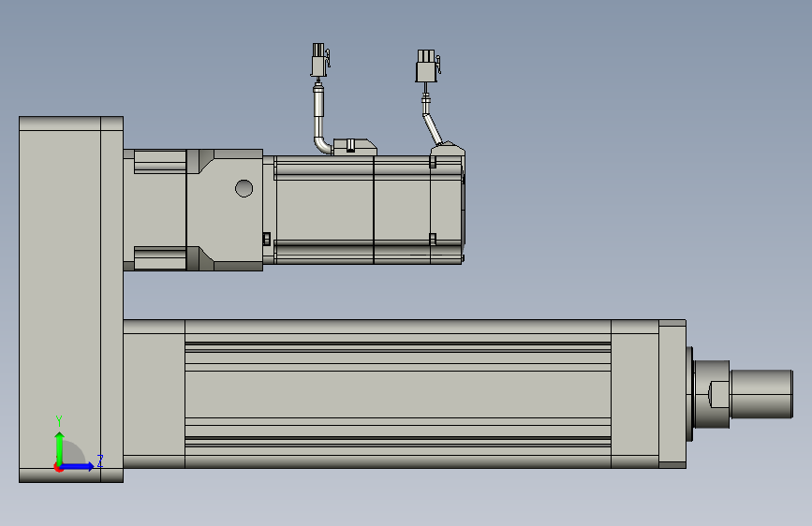This screenshot has height=526, width=812.
Task: Select the large vertical mounting plate
Action: [71, 300]
